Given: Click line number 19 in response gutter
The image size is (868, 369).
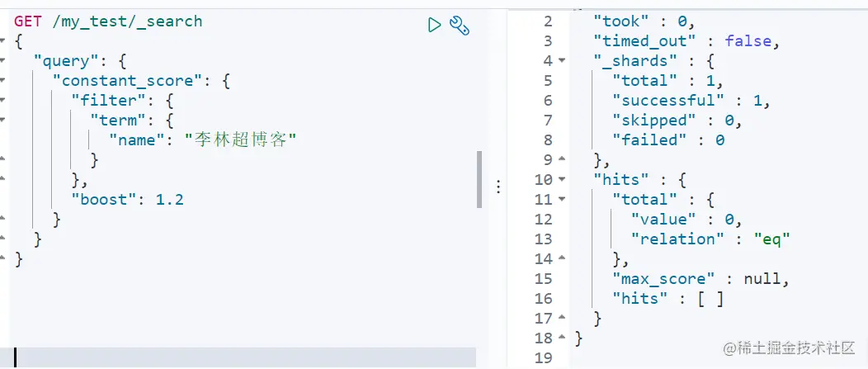Looking at the screenshot, I should tap(544, 358).
